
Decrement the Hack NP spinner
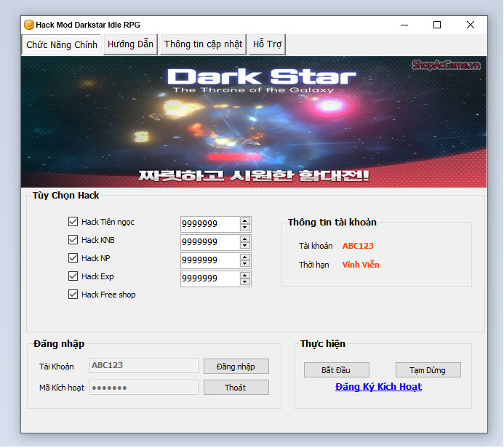pyautogui.click(x=245, y=264)
